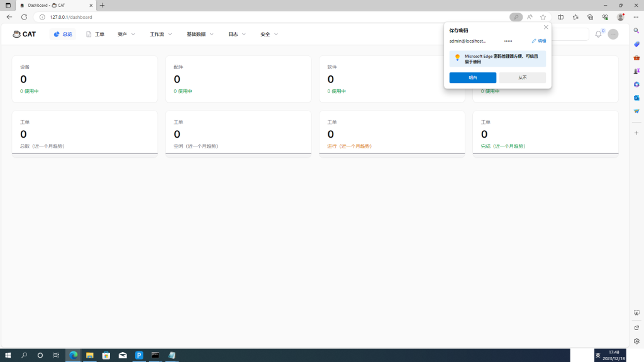This screenshot has height=362, width=644.
Task: Close the Dashboard - CAT tab
Action: [91, 5]
